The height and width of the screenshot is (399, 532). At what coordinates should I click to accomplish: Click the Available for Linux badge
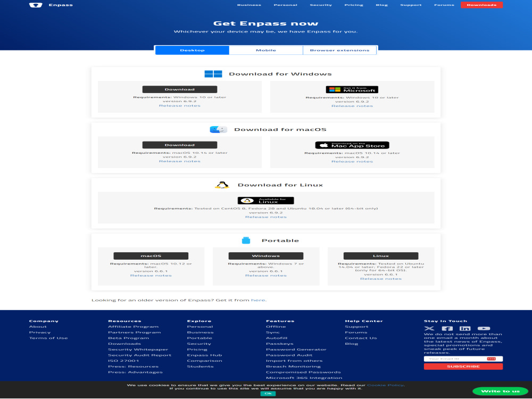click(x=265, y=201)
